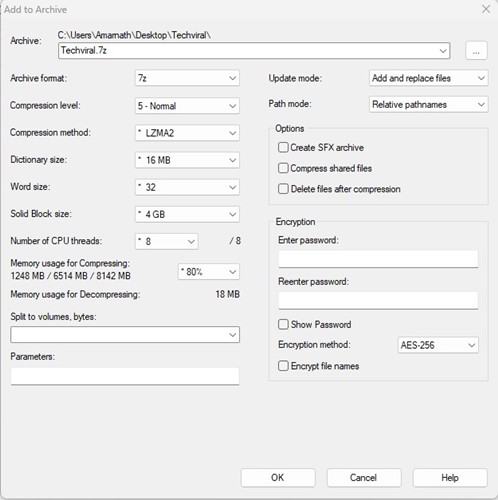Click the browse "..." button next to archive name

click(x=476, y=51)
